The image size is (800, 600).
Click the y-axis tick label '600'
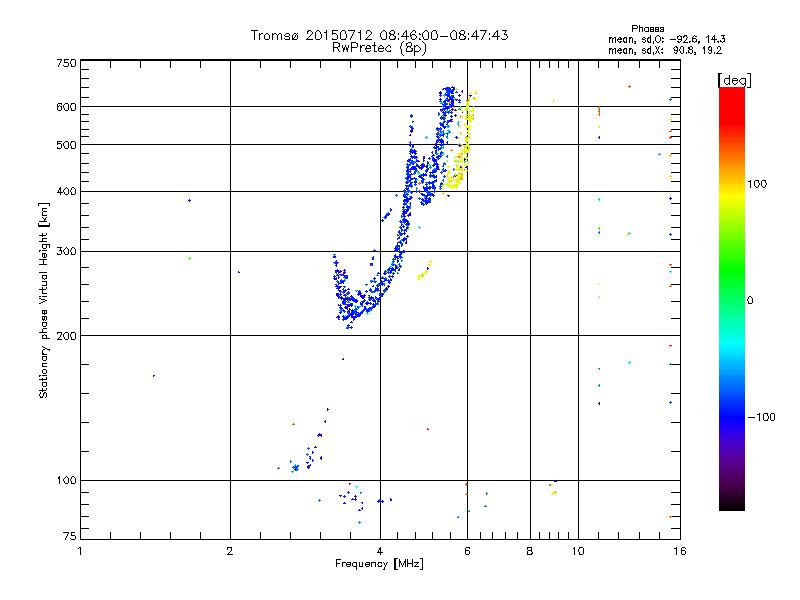[66, 107]
